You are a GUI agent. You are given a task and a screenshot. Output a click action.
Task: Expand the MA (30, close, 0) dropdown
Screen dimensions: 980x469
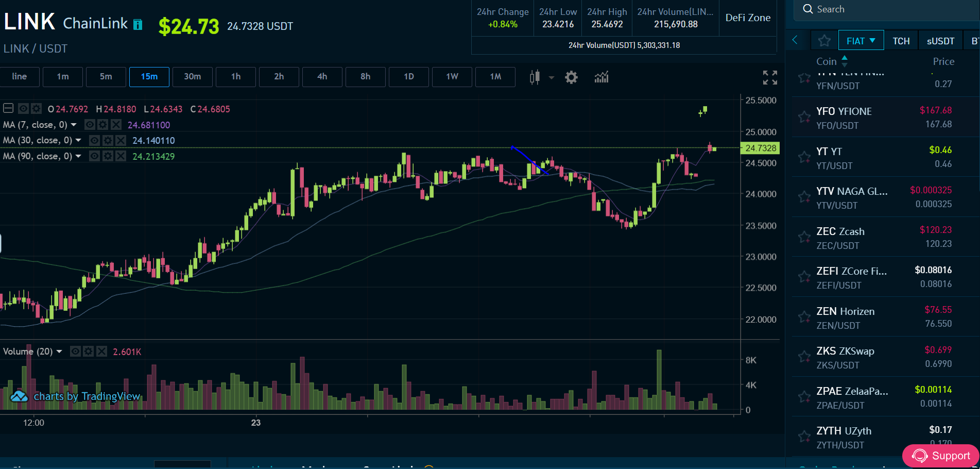click(x=78, y=140)
